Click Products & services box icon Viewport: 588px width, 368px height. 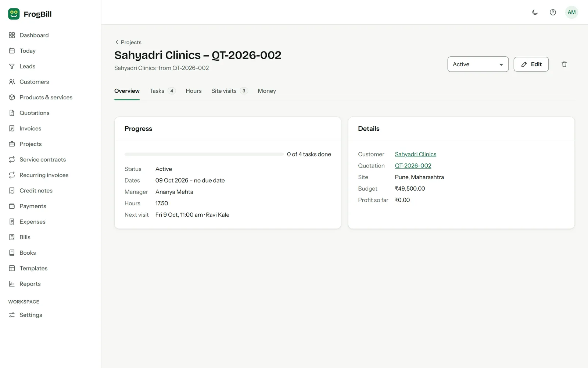pos(12,98)
